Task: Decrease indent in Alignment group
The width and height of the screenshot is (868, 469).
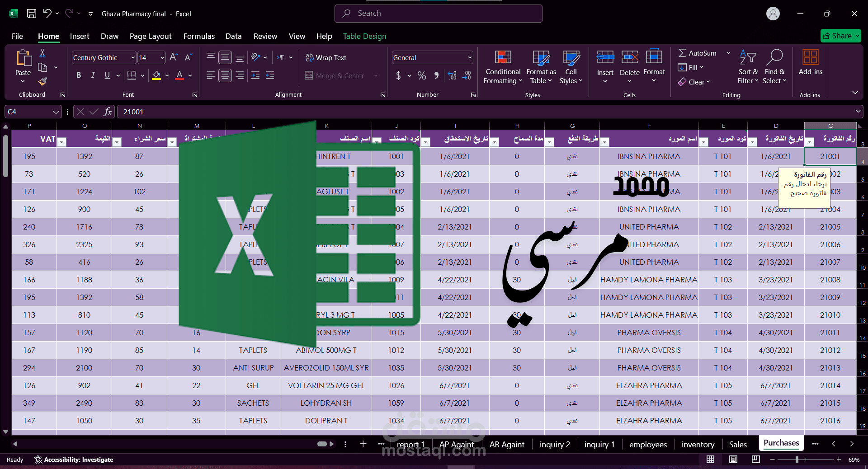Action: pos(255,75)
